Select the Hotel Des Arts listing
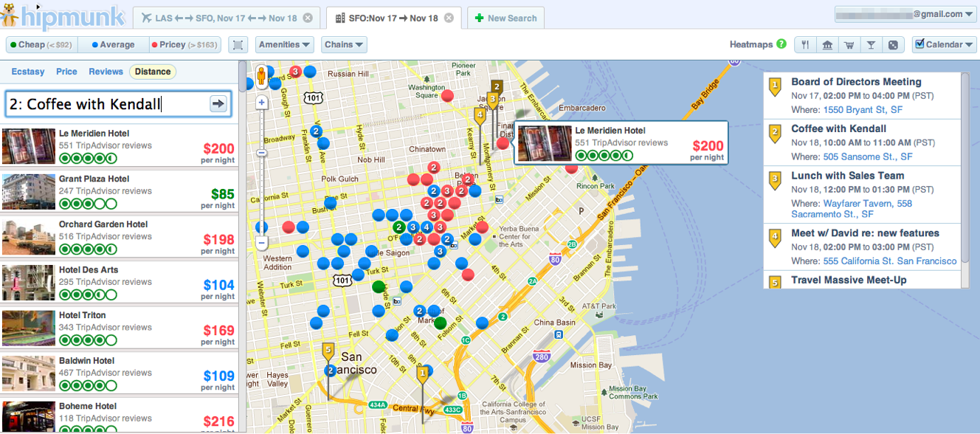The height and width of the screenshot is (434, 980). point(119,283)
